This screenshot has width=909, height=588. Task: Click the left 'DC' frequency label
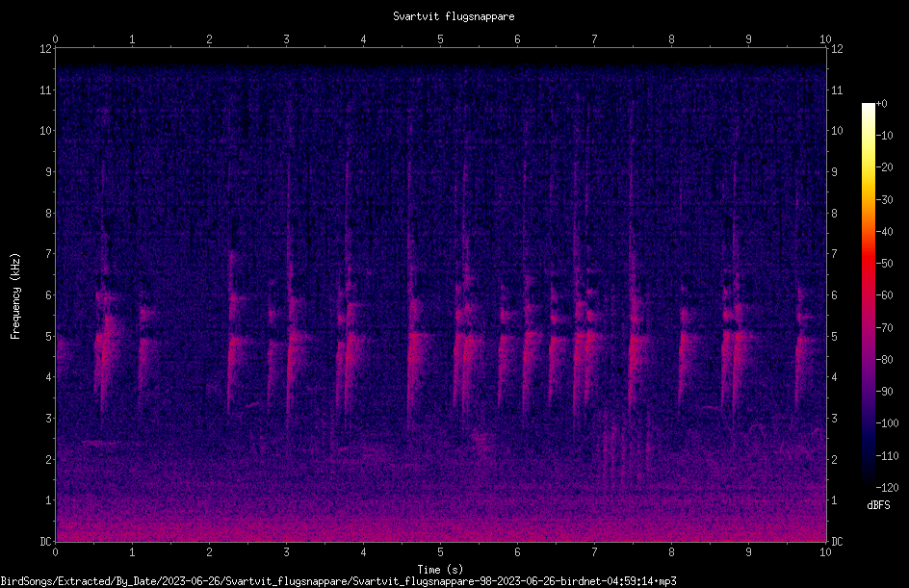(x=45, y=542)
